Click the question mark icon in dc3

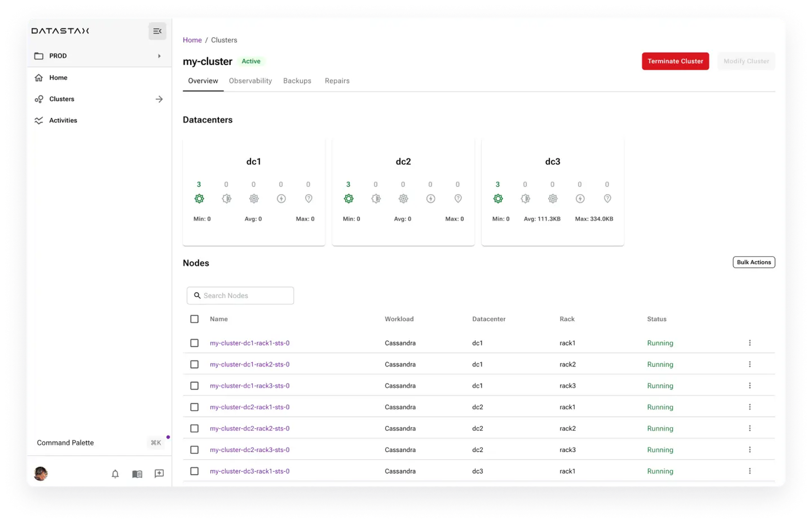(607, 199)
